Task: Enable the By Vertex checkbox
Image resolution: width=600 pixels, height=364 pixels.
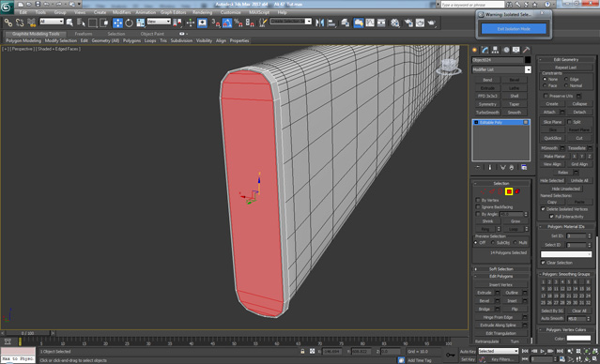Action: pos(478,200)
